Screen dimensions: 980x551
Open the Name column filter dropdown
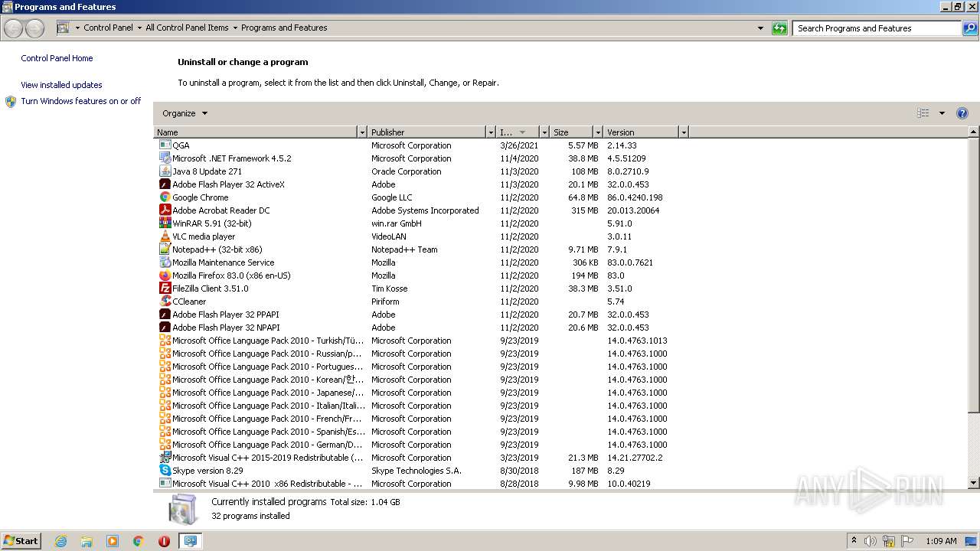[x=362, y=132]
